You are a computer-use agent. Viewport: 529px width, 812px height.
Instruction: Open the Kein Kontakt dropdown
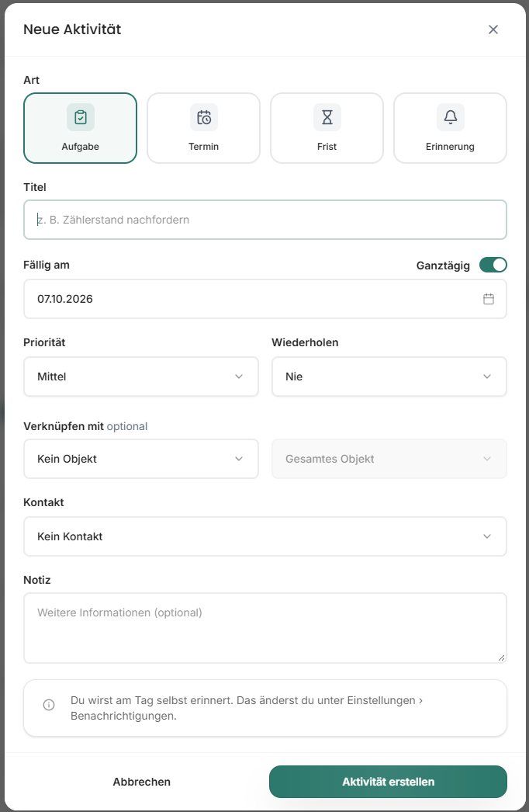tap(265, 536)
